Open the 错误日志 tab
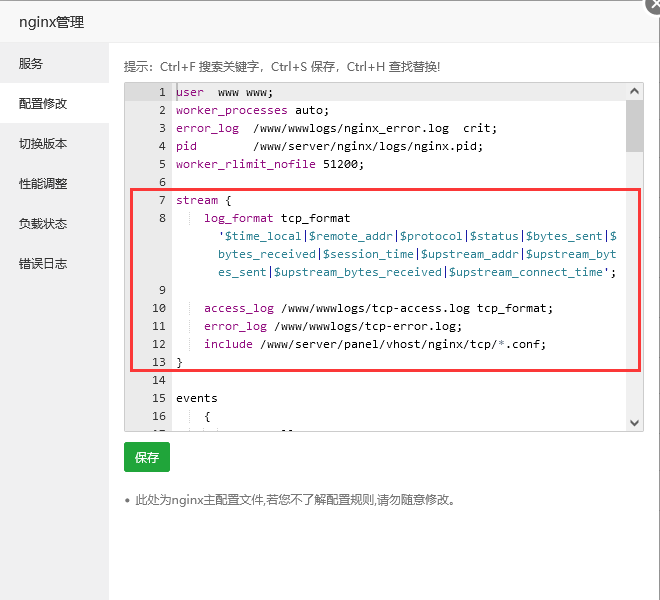This screenshot has height=600, width=660. point(54,264)
